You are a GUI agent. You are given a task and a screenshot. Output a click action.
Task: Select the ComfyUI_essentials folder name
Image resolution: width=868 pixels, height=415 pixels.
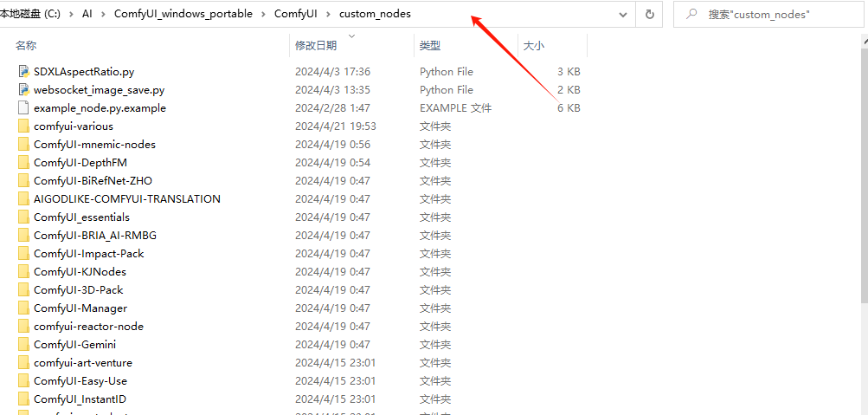[x=81, y=217]
